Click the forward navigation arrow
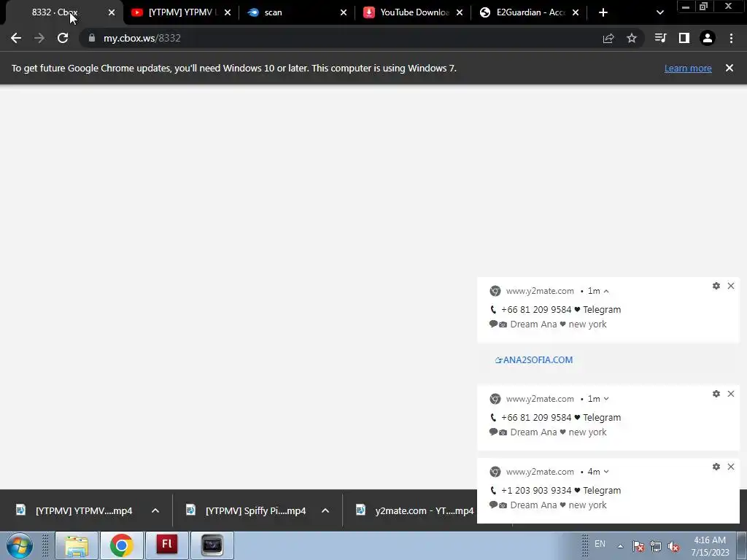 click(x=39, y=38)
